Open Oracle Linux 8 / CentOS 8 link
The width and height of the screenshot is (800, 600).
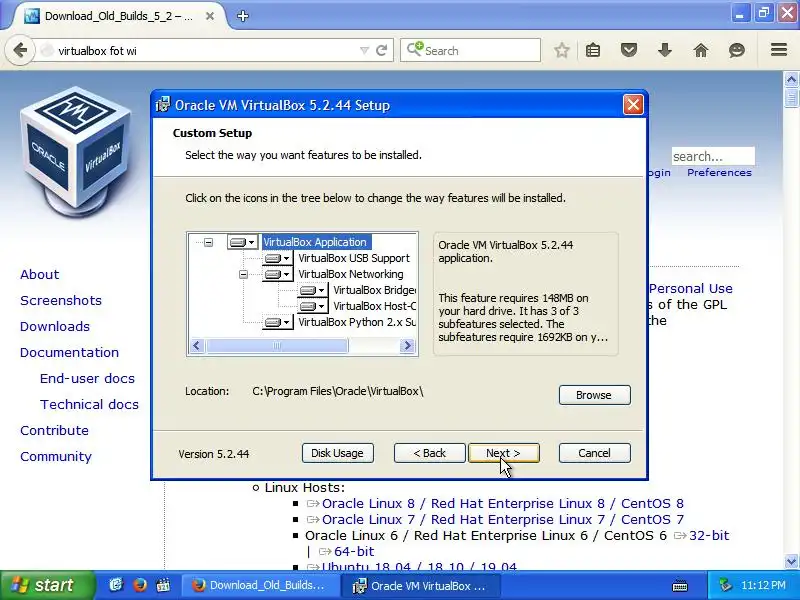pyautogui.click(x=503, y=504)
